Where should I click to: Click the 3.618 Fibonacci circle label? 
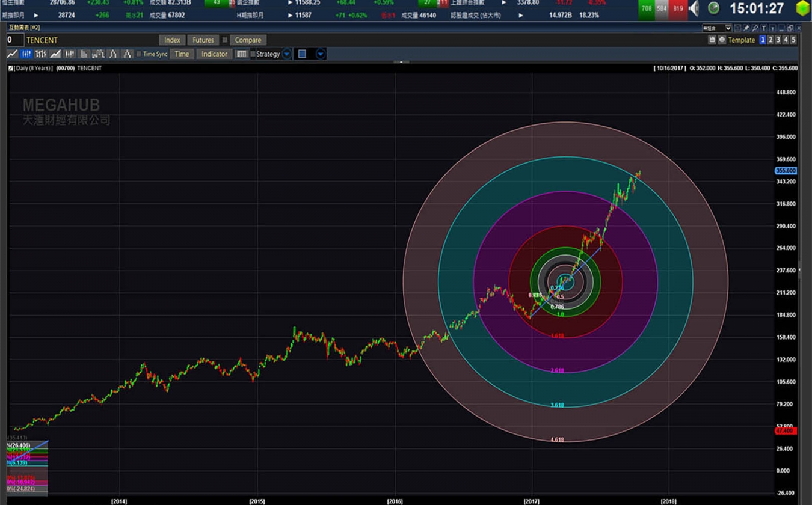point(557,405)
